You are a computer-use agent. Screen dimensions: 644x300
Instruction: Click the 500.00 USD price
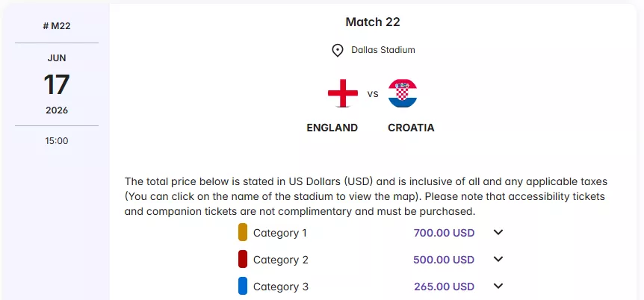(x=444, y=260)
